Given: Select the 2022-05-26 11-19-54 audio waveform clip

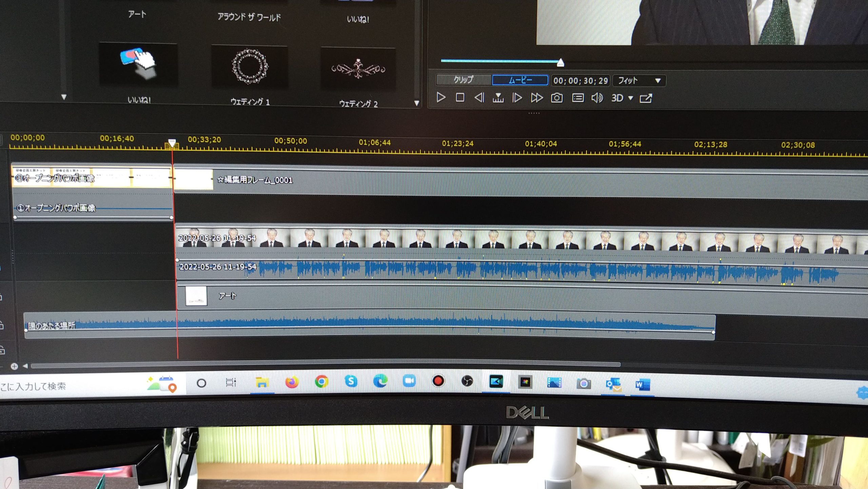Looking at the screenshot, I should tap(521, 270).
